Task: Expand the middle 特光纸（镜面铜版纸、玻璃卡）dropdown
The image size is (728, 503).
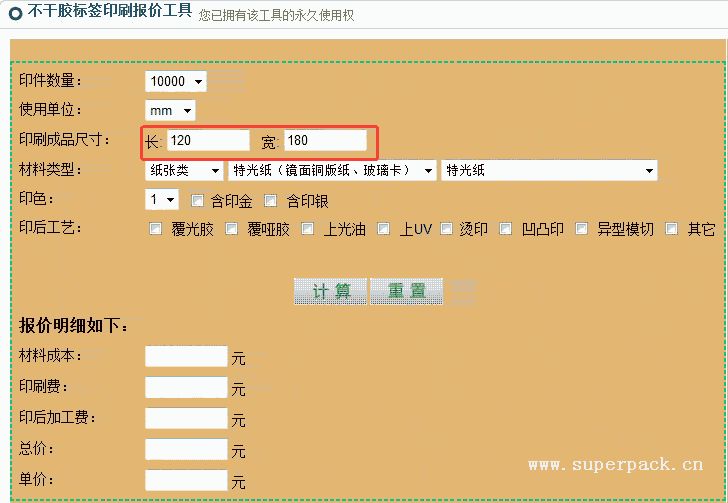Action: pos(332,171)
